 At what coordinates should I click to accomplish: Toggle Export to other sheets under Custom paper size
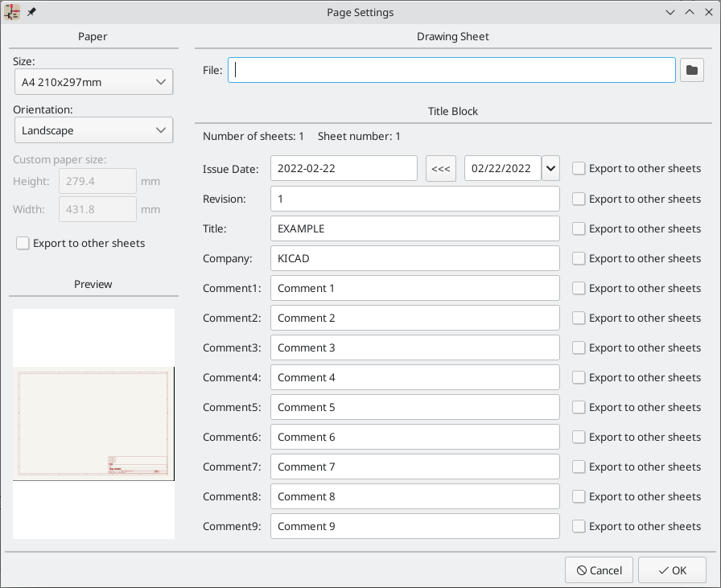click(23, 243)
